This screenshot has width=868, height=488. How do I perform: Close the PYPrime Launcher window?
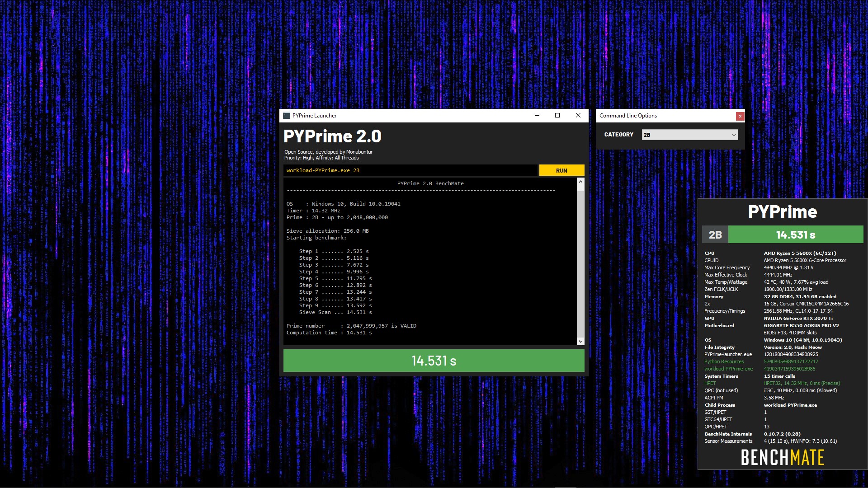[x=578, y=116]
